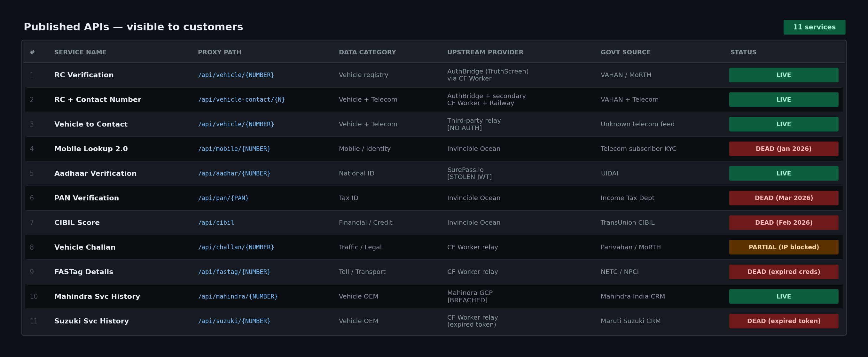Select CIBIL Score service name
The image size is (868, 357).
click(77, 223)
